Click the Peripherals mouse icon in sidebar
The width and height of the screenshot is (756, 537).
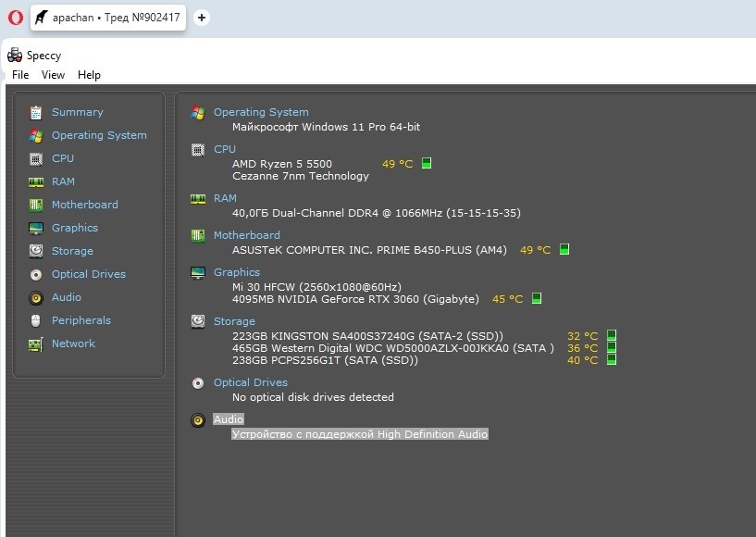click(36, 320)
